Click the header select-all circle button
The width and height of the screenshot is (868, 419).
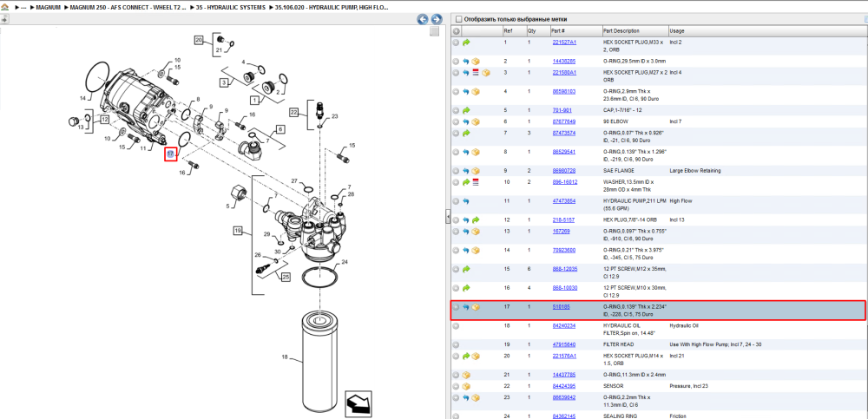pos(457,31)
